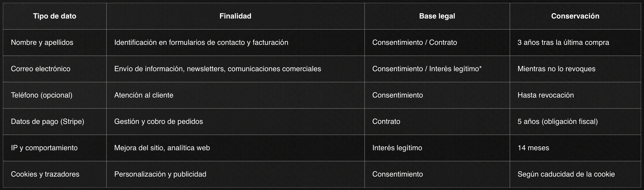The image size is (644, 190).
Task: Click "Consentimiento / Interés legítimo*" cell
Action: [427, 69]
